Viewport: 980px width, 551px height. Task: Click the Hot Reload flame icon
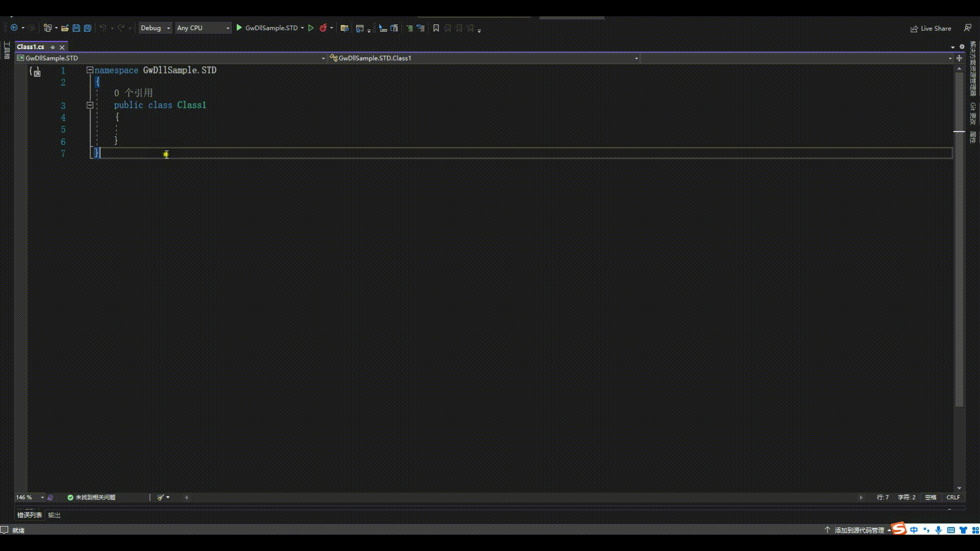pos(323,28)
